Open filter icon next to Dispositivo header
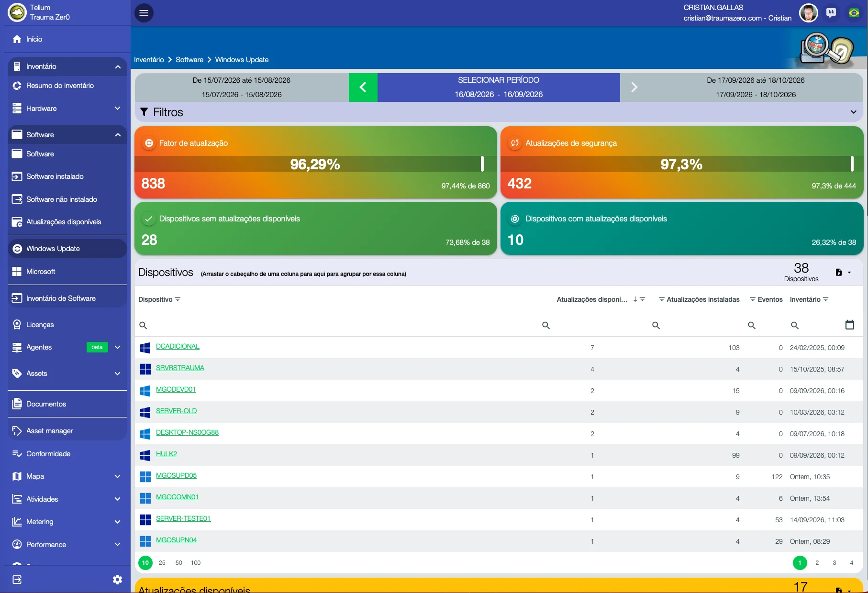 click(x=178, y=299)
